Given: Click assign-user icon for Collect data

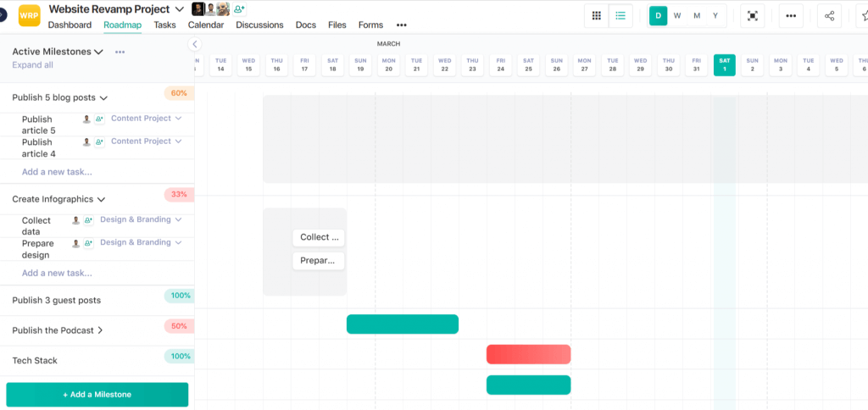Looking at the screenshot, I should pyautogui.click(x=88, y=220).
